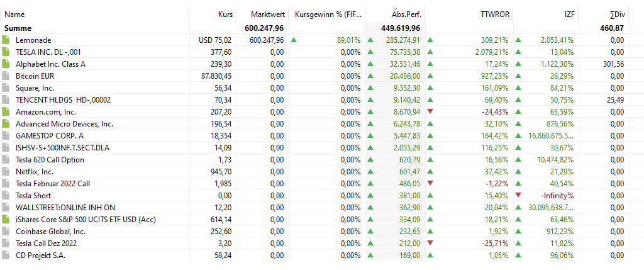Click the gray file icon beside Coinbase Global, Inc.
The width and height of the screenshot is (644, 270).
(5, 232)
